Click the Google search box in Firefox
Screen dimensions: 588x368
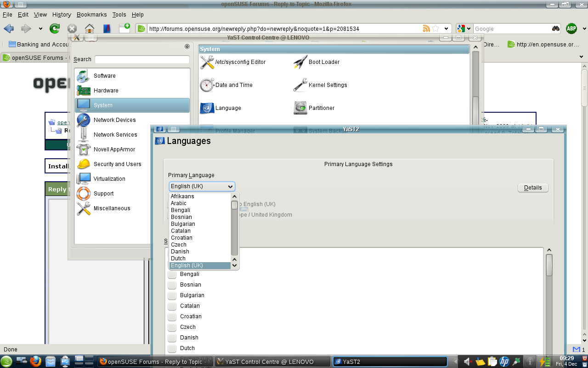click(512, 29)
